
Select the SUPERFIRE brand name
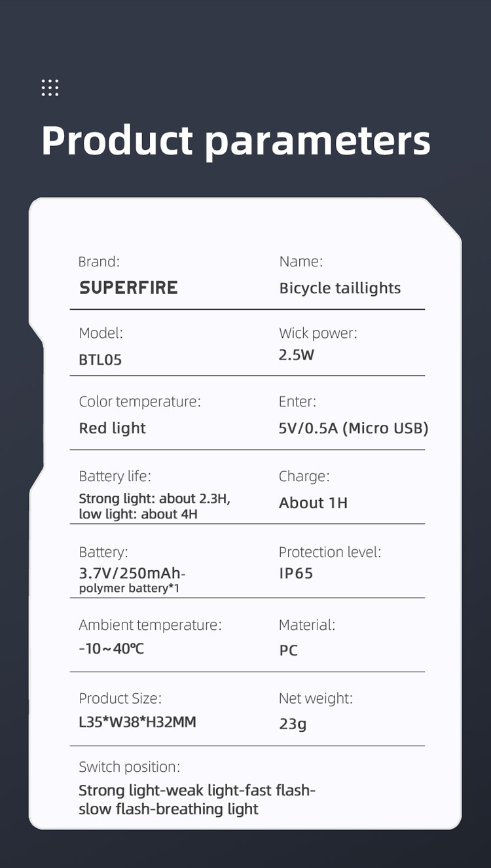(128, 287)
